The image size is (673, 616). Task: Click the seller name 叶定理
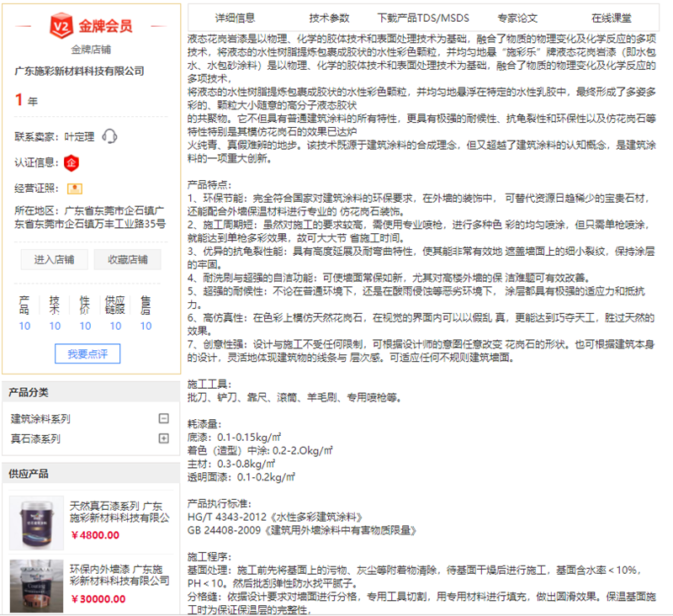click(79, 137)
